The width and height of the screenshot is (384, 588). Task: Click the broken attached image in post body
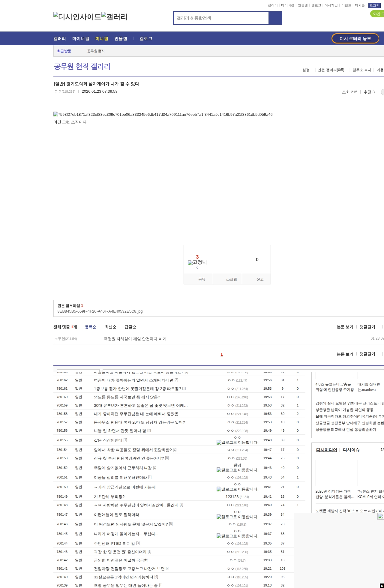(163, 114)
